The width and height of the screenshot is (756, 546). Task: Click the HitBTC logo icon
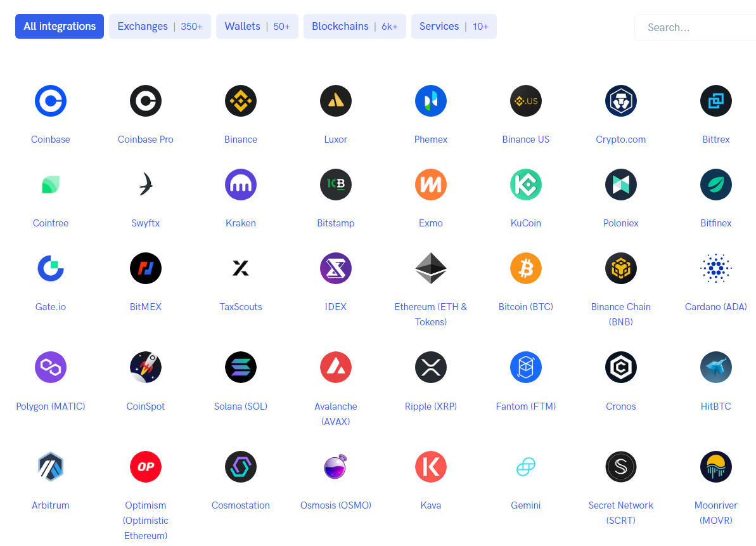(x=715, y=367)
